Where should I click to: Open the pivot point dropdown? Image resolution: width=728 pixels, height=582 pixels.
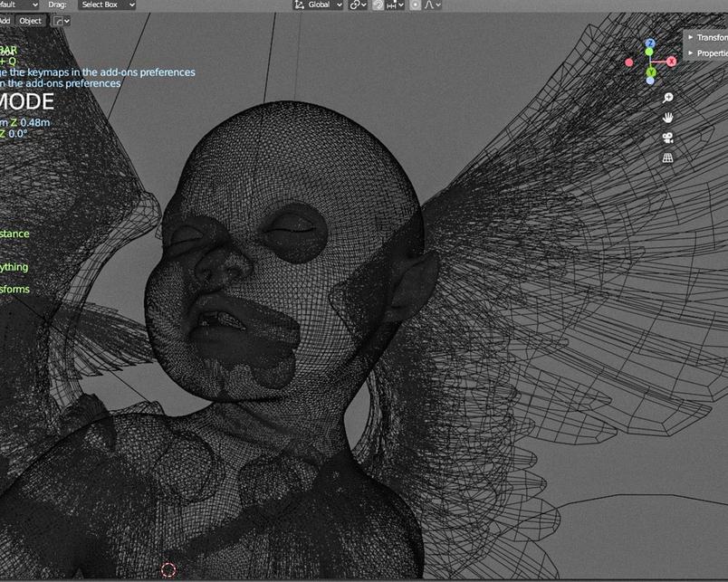[x=358, y=5]
